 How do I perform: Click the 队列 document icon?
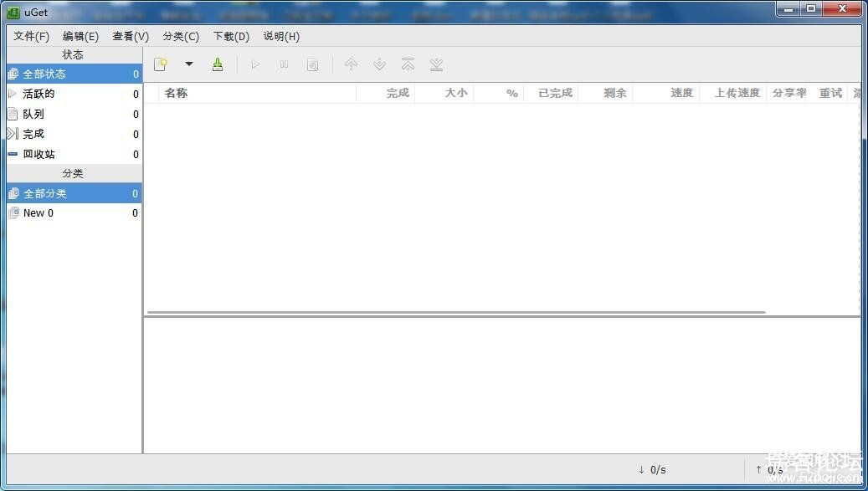13,114
